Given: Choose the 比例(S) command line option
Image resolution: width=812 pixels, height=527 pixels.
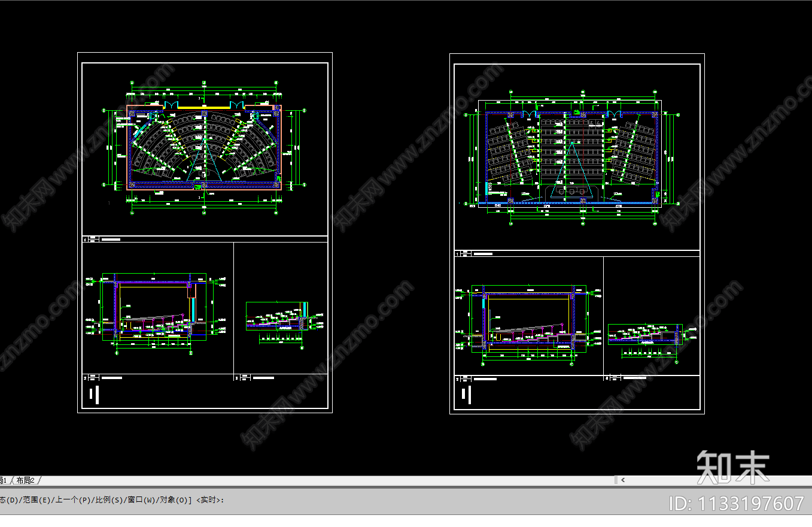Looking at the screenshot, I should (108, 499).
